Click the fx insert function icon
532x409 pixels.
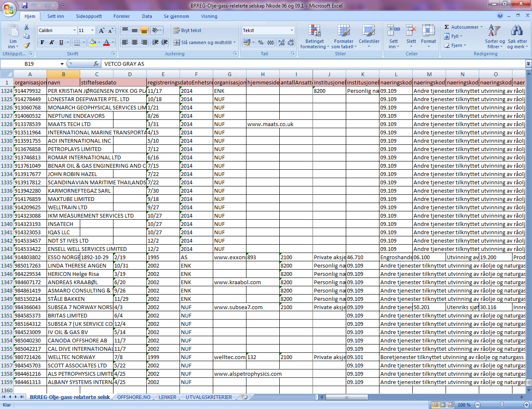pyautogui.click(x=96, y=64)
